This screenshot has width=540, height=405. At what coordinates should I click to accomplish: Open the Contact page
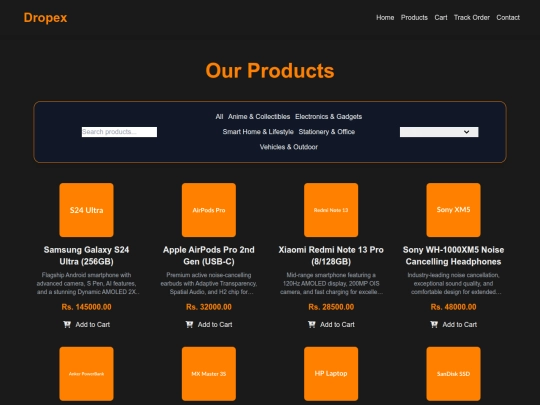coord(508,18)
